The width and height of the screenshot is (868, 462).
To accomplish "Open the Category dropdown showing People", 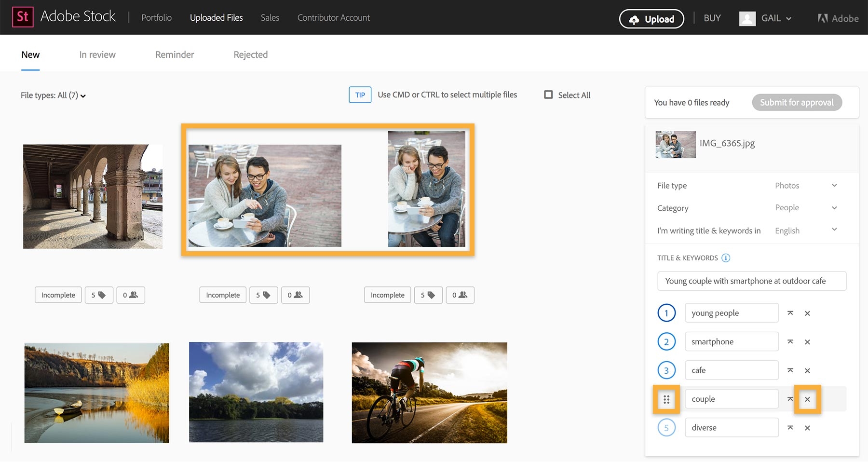I will [x=806, y=207].
